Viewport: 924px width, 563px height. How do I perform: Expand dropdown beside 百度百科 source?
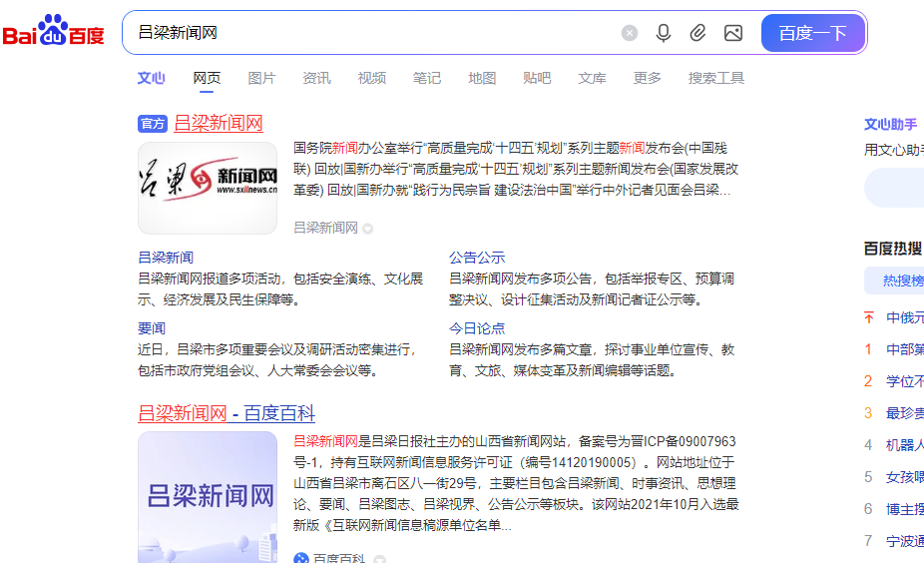point(380,559)
